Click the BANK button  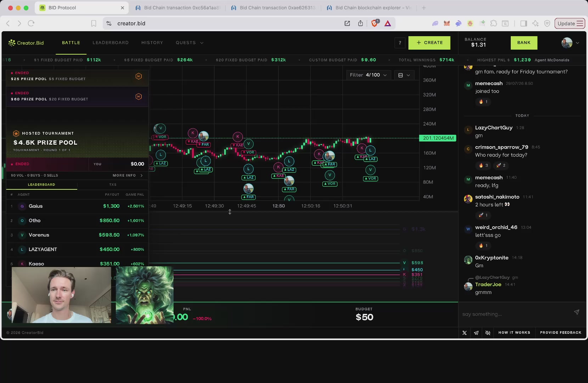click(x=524, y=43)
